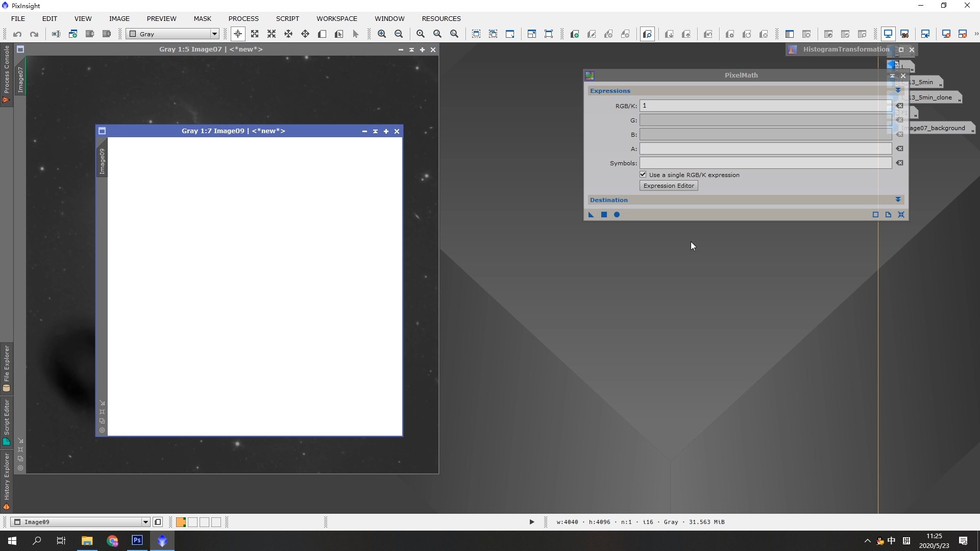
Task: Reset PixelMath with the crossed-arrows icon
Action: click(901, 215)
